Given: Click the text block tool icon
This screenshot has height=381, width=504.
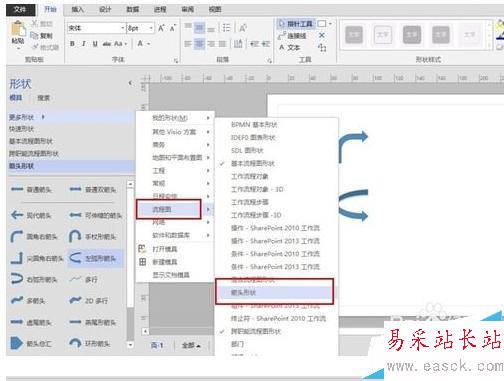Looking at the screenshot, I should (322, 48).
